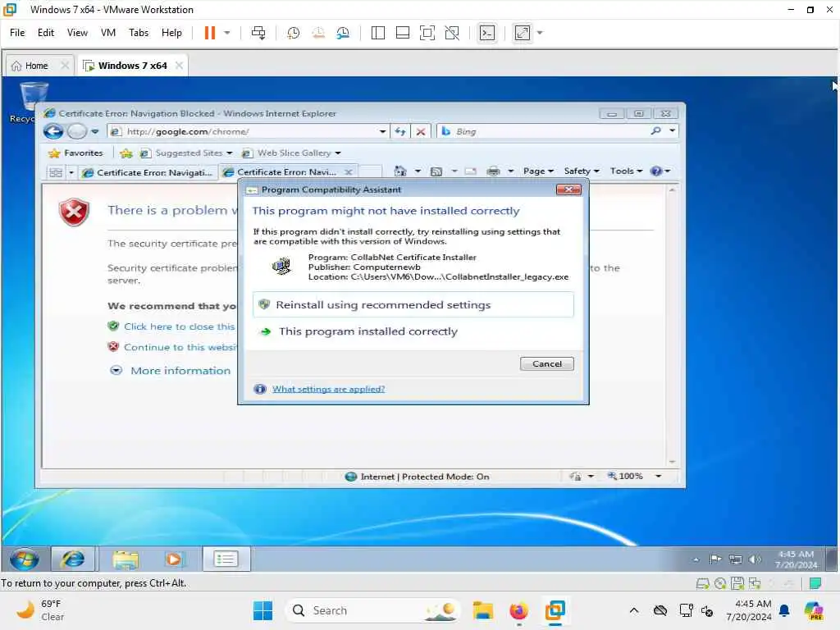
Task: Click the guest taskbar volume icon
Action: [755, 559]
